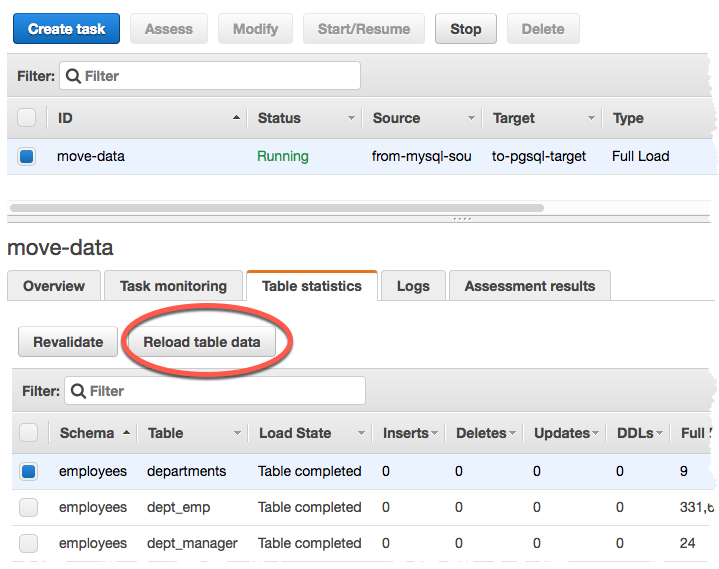Viewport: 719px width, 569px height.
Task: Sort tables by the Schema column arrow
Action: [x=126, y=434]
